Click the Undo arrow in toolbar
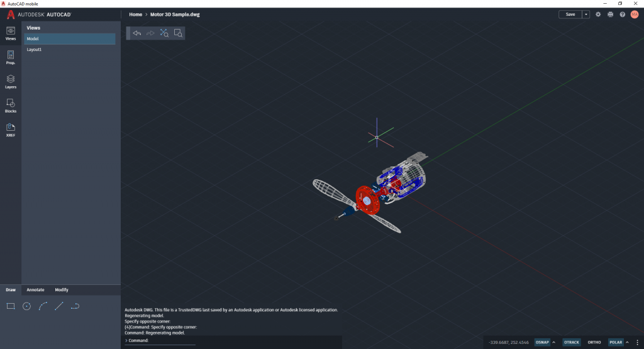Image resolution: width=644 pixels, height=349 pixels. click(136, 33)
